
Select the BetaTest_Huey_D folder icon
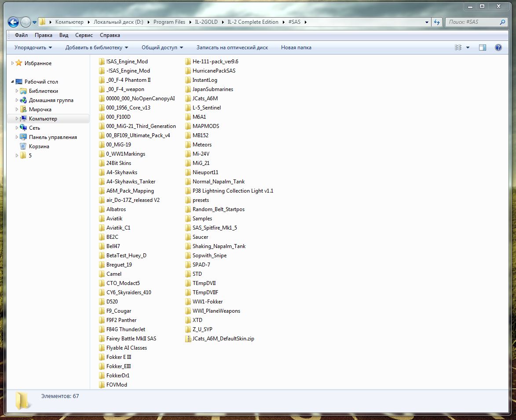pos(102,256)
